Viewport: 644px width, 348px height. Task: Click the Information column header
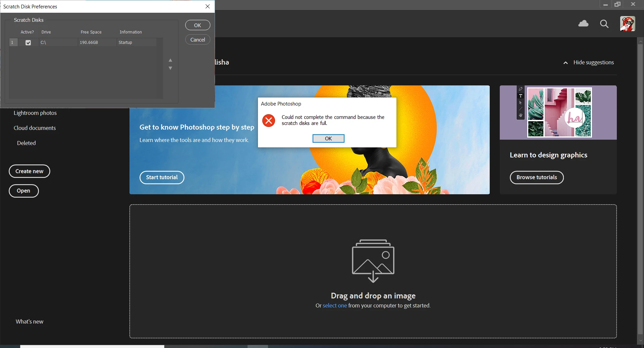[x=130, y=32]
